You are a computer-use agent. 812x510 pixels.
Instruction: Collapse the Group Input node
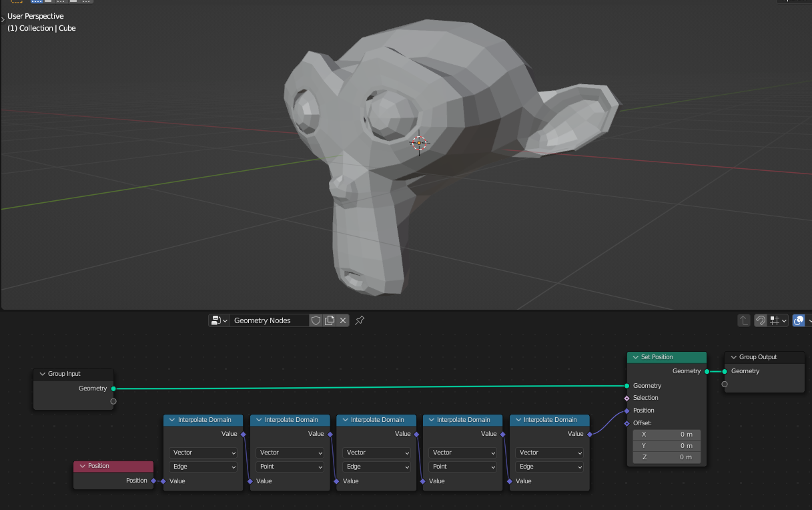point(42,374)
